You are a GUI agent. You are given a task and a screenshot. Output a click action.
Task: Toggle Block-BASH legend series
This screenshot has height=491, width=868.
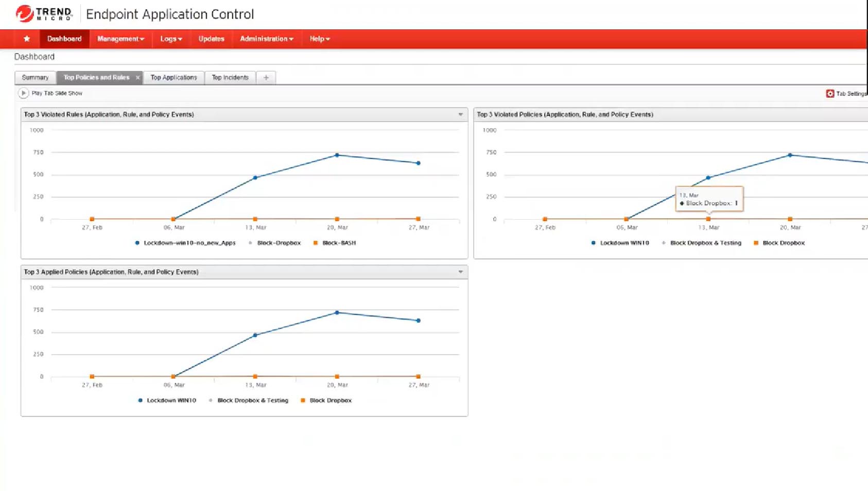click(335, 243)
